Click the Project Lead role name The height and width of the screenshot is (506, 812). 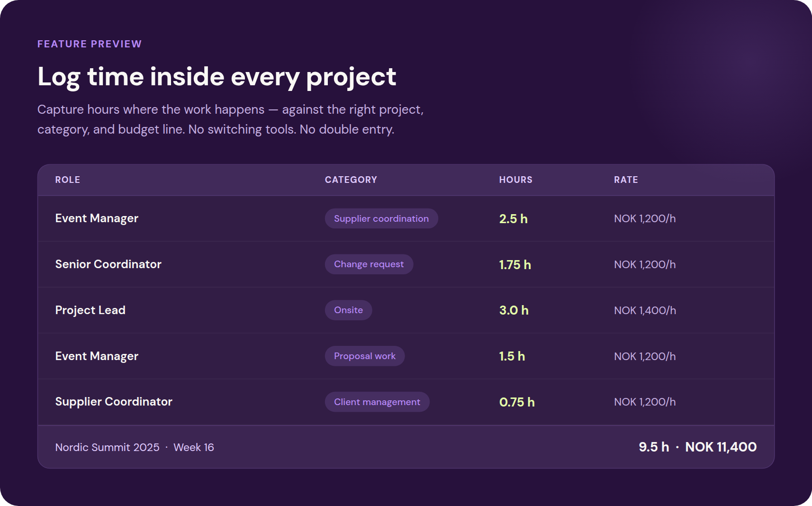click(90, 310)
